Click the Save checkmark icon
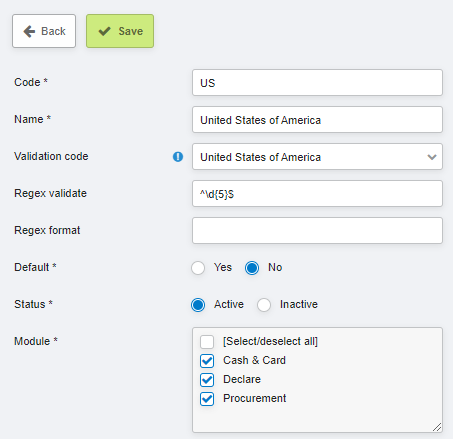Viewport: 453px width, 439px height. [x=104, y=31]
